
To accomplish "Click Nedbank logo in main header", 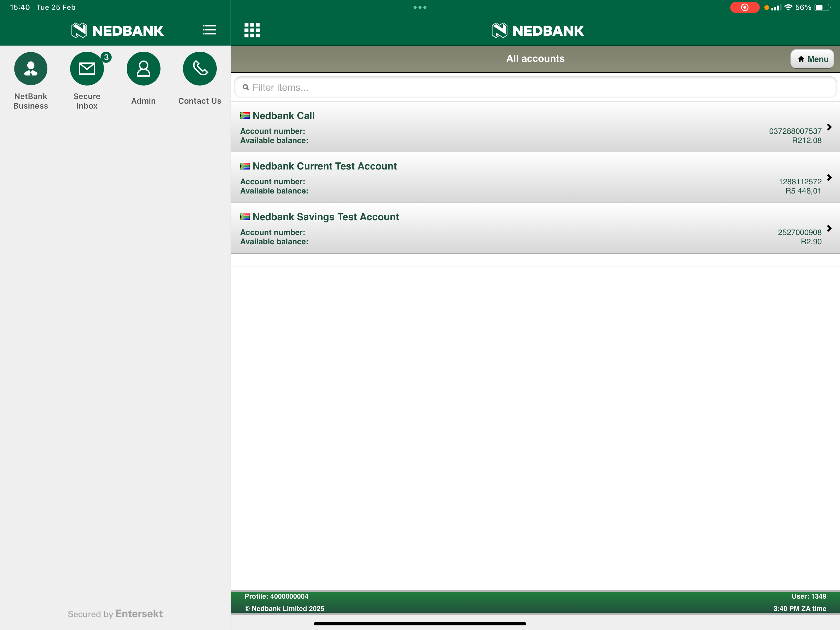I will tap(538, 30).
